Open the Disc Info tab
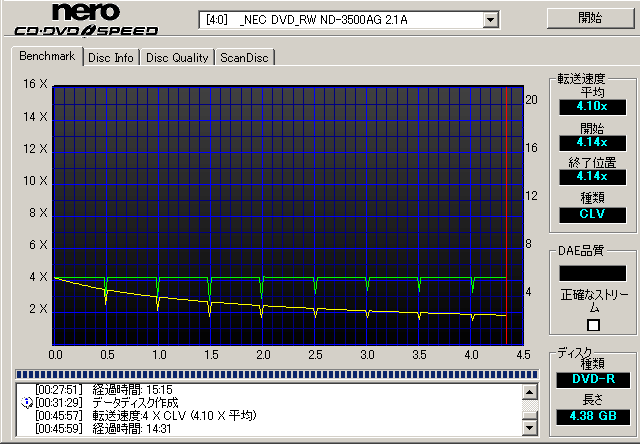Screen dimensions: 640x444 tap(111, 58)
